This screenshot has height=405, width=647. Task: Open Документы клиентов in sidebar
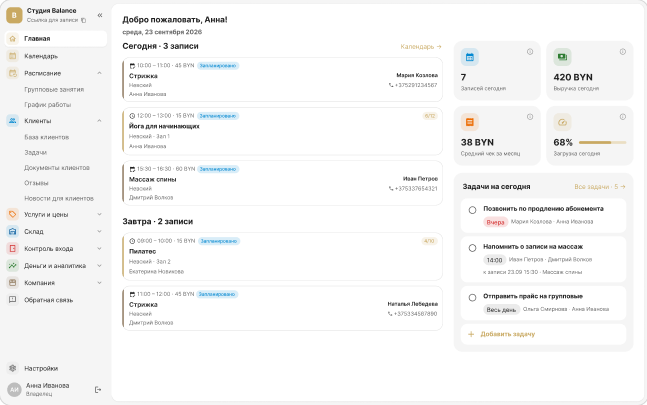pos(57,168)
